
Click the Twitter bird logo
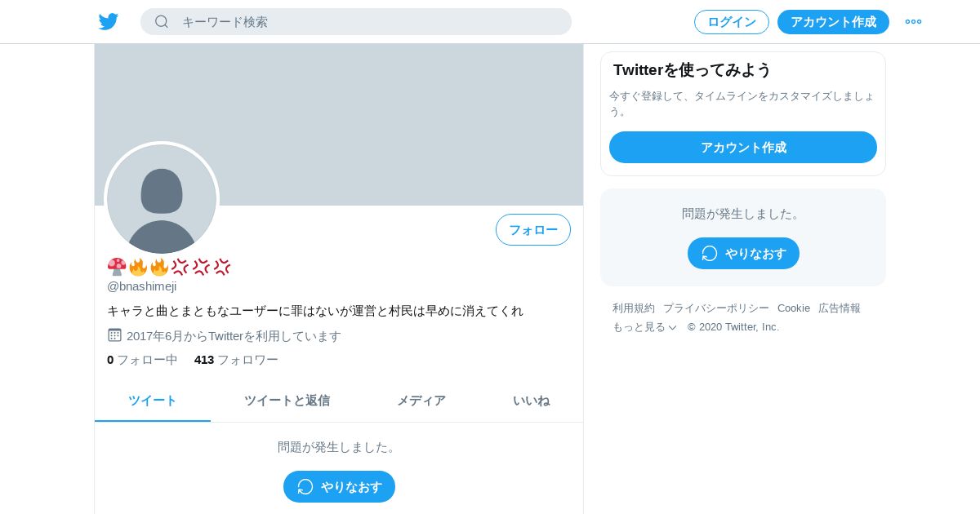[x=109, y=22]
